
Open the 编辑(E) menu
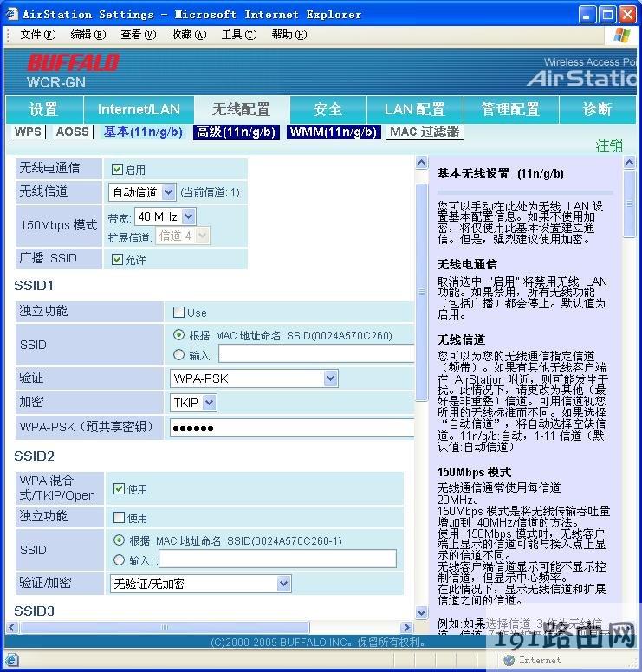(88, 35)
